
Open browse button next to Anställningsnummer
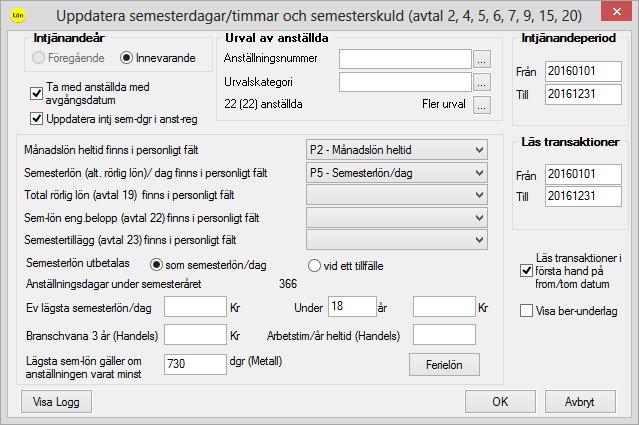point(482,59)
